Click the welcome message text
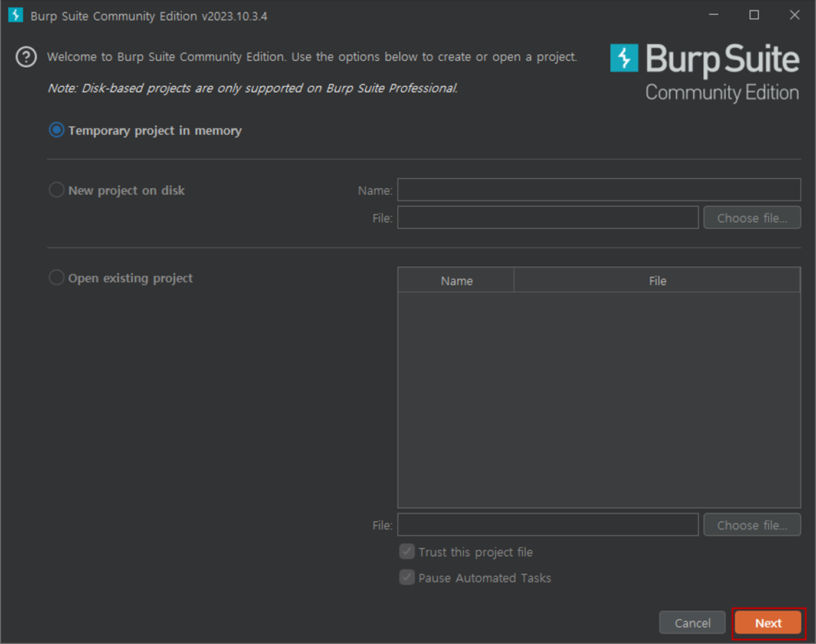Viewport: 816px width, 644px height. pyautogui.click(x=312, y=57)
